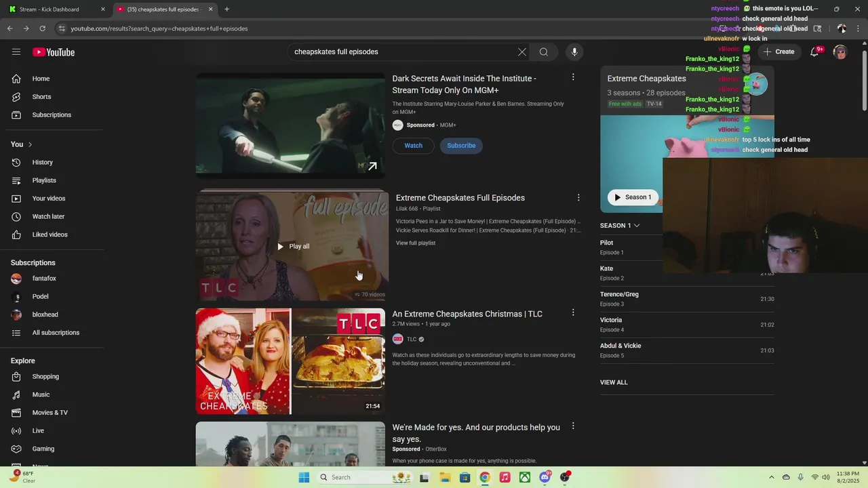Click the YouTube logo
Viewport: 868px width, 488px height.
(x=54, y=52)
